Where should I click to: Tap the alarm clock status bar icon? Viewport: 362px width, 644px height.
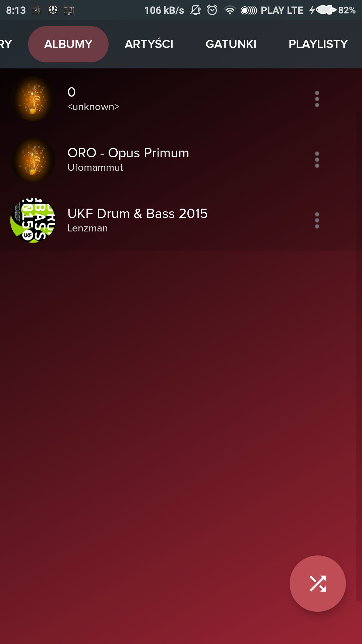pyautogui.click(x=212, y=10)
